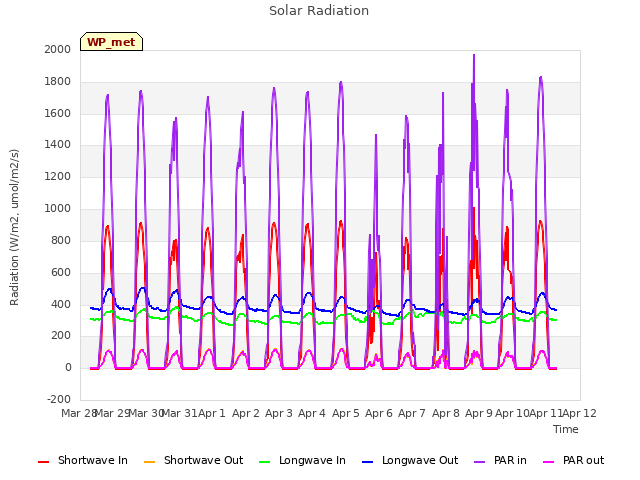Click the 1400 y-axis tick label
Screen dimensions: 640x480
[x=58, y=145]
